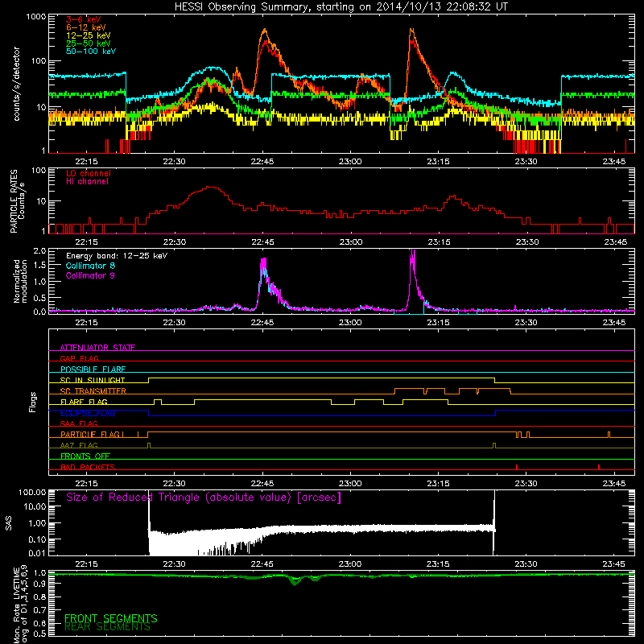644x644 pixels.
Task: Select the Collimator 9 legend entry
Action: (x=90, y=275)
